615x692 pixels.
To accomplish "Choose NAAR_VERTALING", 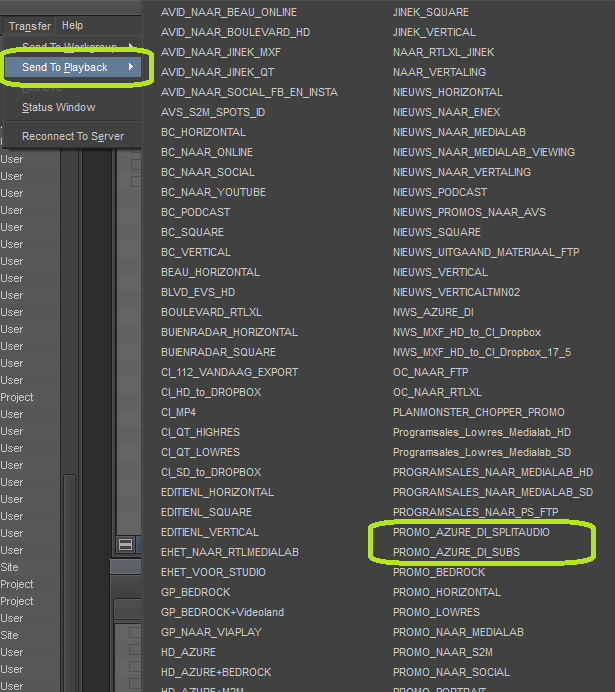I will pos(439,72).
